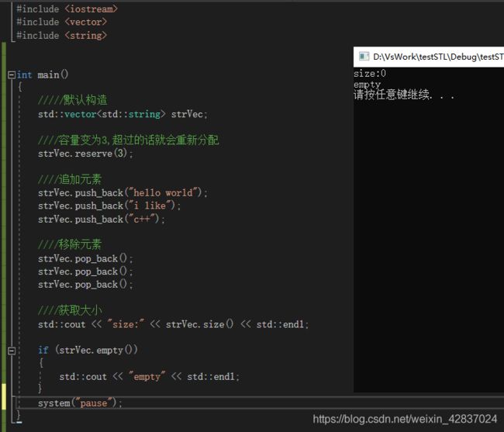Collapse the if (strVec.empty()) block
The height and width of the screenshot is (432, 504).
12,351
